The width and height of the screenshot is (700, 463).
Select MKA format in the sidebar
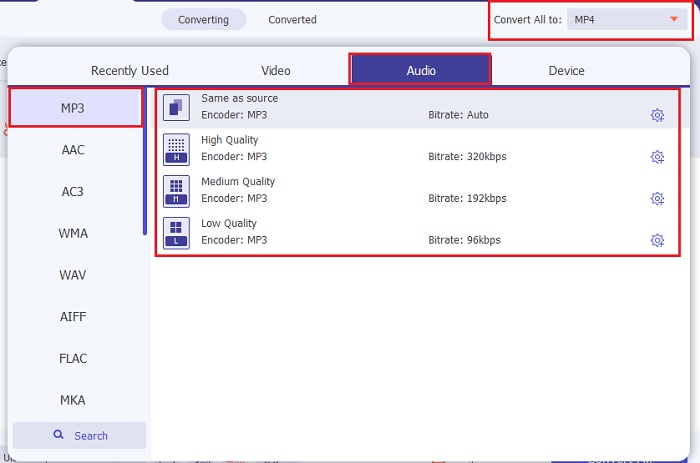point(73,400)
